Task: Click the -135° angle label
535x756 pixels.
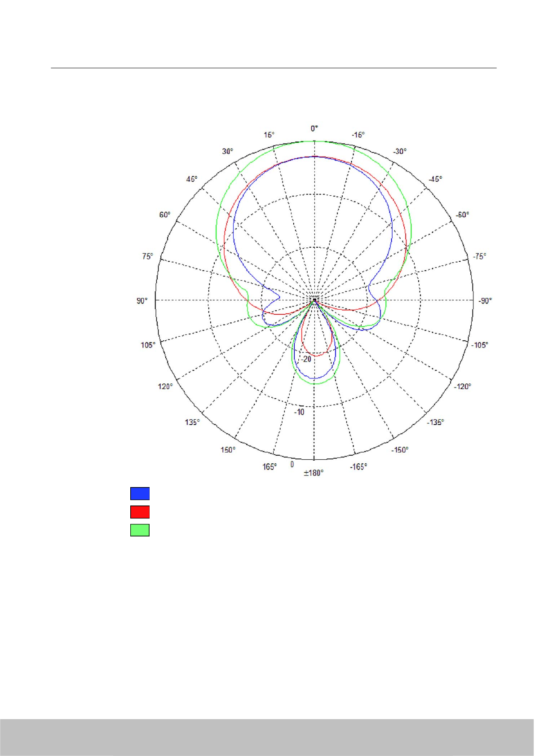Action: pyautogui.click(x=435, y=422)
